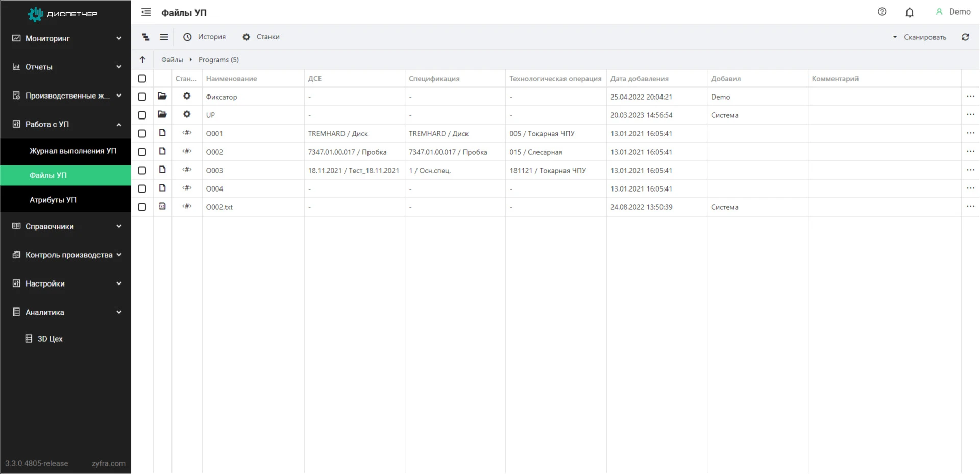The image size is (980, 474).
Task: Select the checkbox for O002.txt
Action: point(142,207)
